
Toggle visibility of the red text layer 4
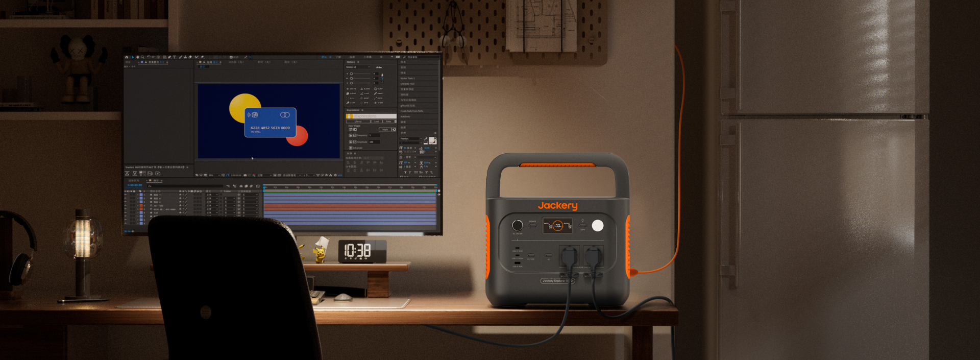tap(126, 206)
